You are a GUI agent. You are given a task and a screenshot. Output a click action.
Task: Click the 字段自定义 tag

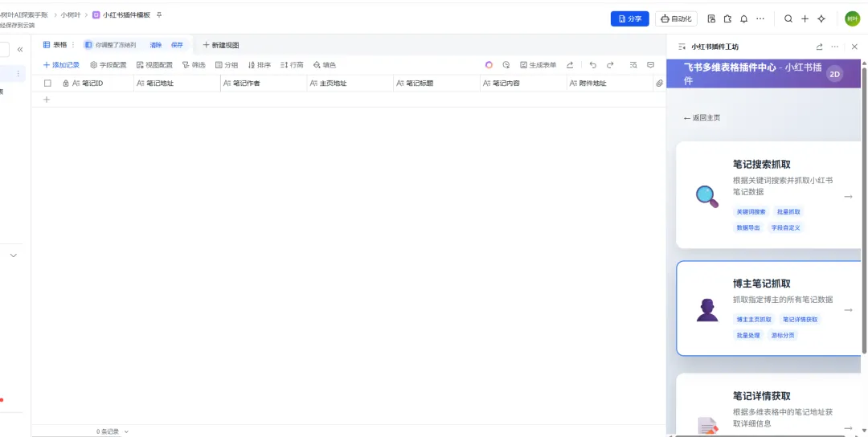785,227
